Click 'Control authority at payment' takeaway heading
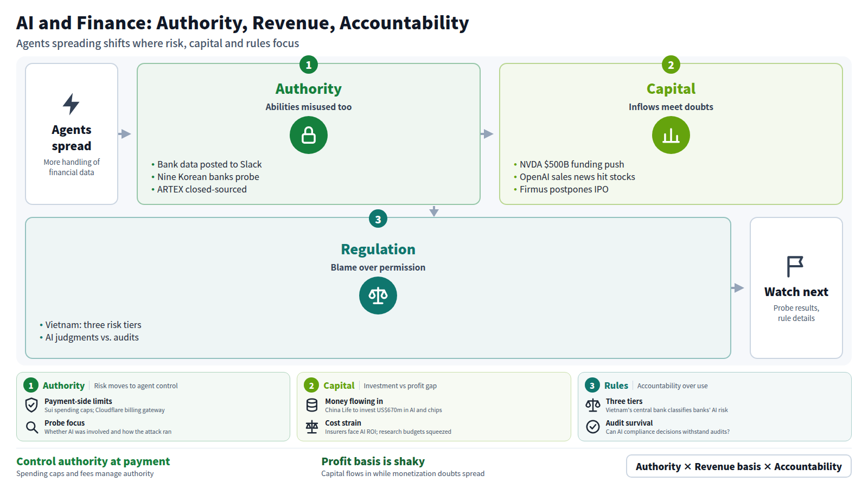This screenshot has width=868, height=488. coord(93,461)
